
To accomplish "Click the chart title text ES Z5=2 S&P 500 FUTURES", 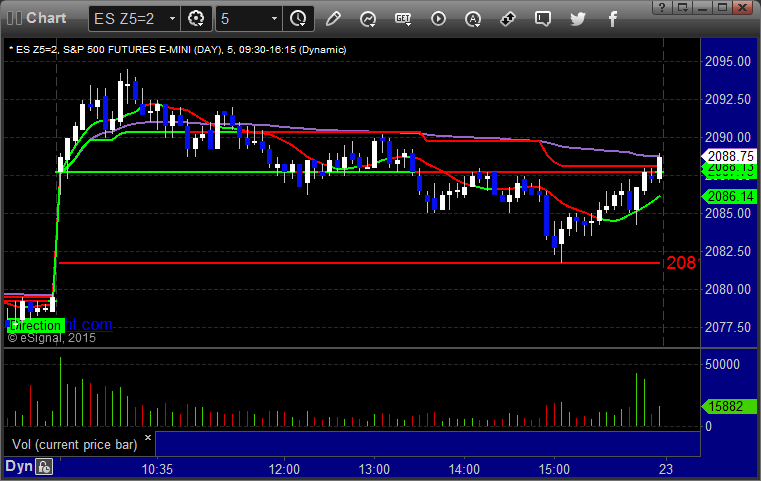I will pyautogui.click(x=178, y=50).
